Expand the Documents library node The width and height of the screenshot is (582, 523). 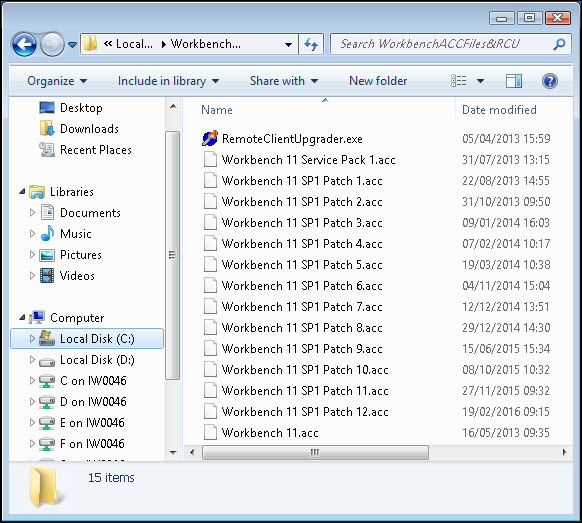point(32,212)
